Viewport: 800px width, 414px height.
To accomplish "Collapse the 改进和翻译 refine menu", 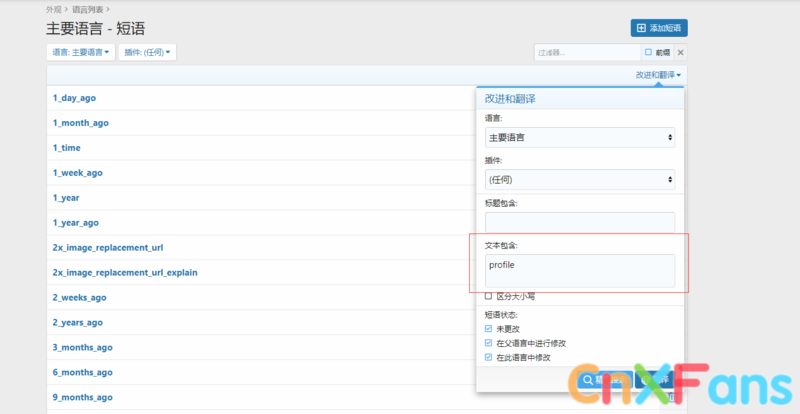I will (658, 75).
